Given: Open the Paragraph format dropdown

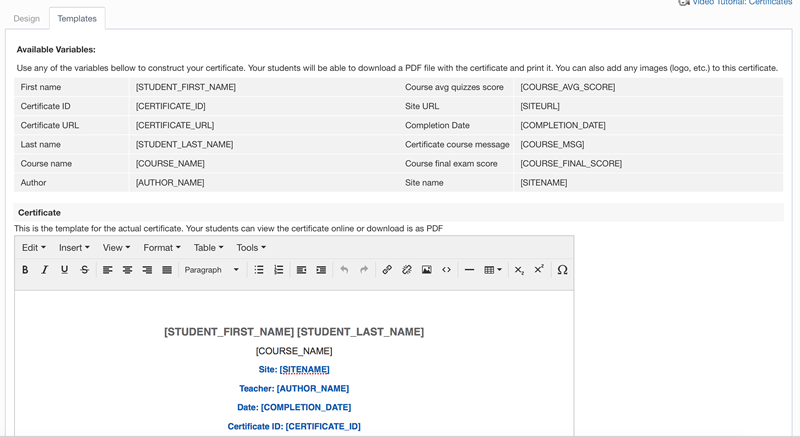Looking at the screenshot, I should coord(211,270).
